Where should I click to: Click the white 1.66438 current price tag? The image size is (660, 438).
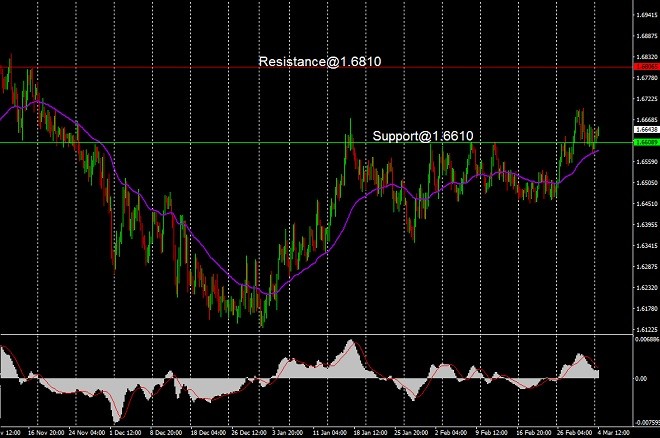[x=646, y=130]
